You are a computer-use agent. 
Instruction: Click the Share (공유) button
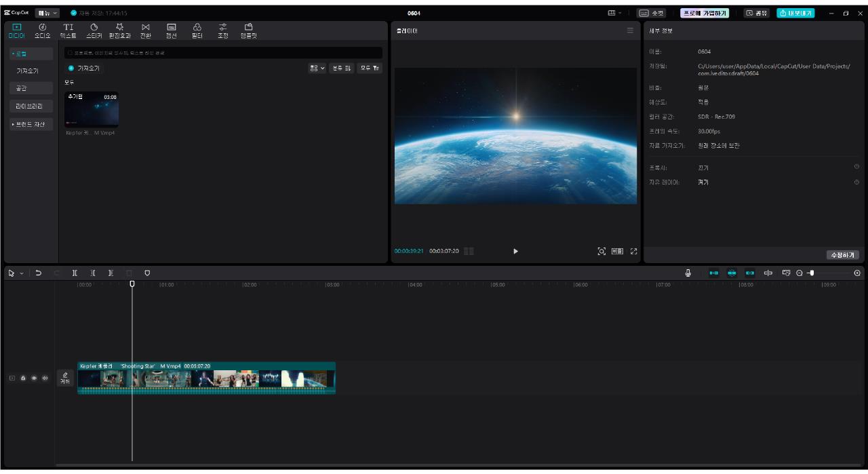[757, 13]
